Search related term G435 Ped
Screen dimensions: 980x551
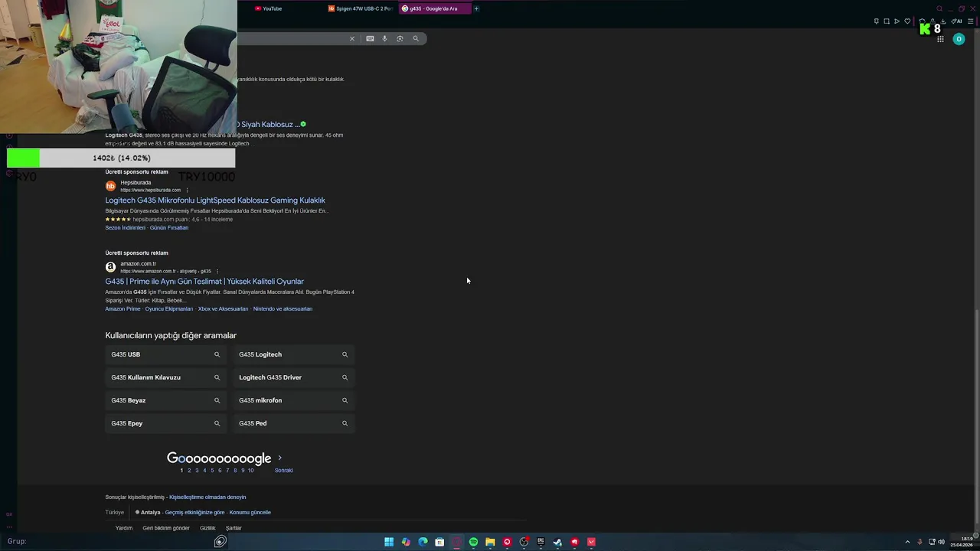click(x=293, y=423)
